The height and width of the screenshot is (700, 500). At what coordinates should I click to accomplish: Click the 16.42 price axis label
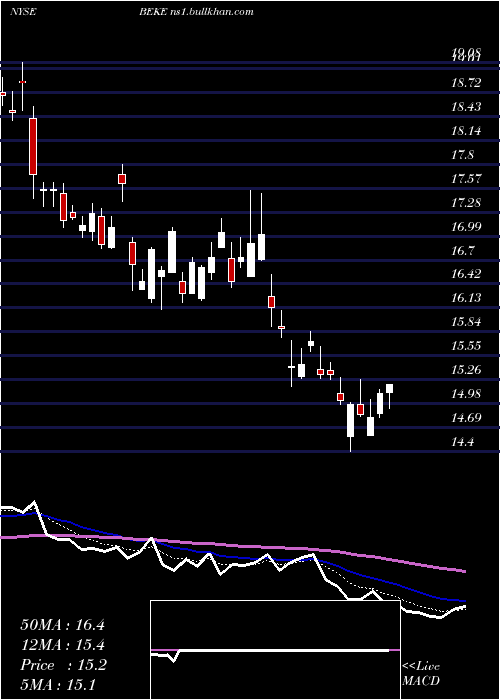467,274
